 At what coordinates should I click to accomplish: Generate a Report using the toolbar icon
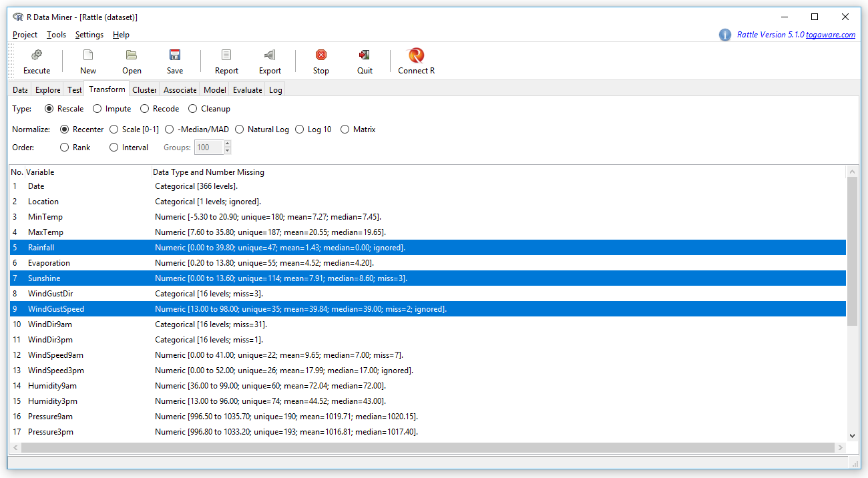tap(226, 61)
